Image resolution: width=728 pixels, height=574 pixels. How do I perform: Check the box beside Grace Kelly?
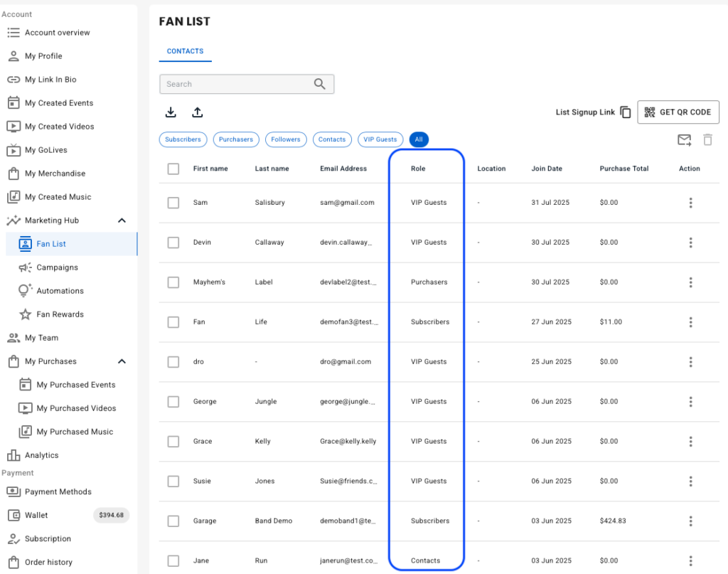(173, 442)
